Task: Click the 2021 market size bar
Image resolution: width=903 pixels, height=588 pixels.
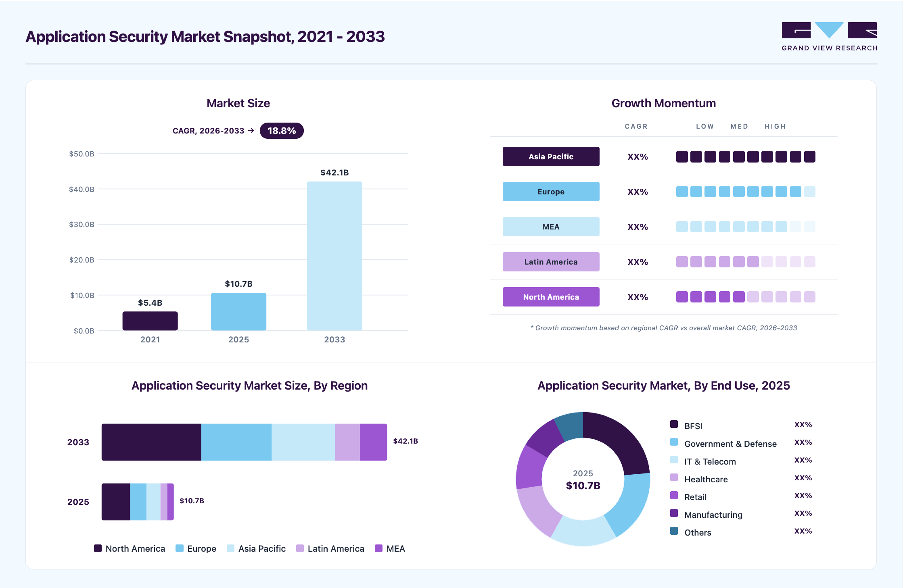Action: point(150,321)
